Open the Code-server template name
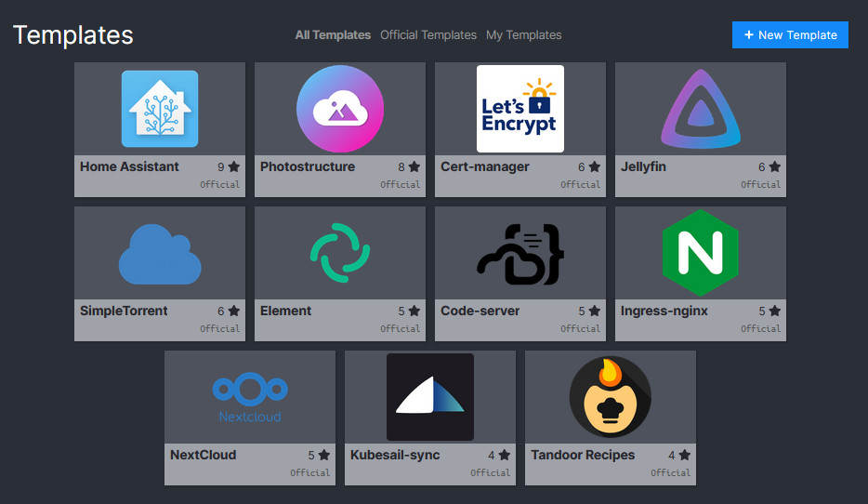This screenshot has height=504, width=868. tap(480, 311)
